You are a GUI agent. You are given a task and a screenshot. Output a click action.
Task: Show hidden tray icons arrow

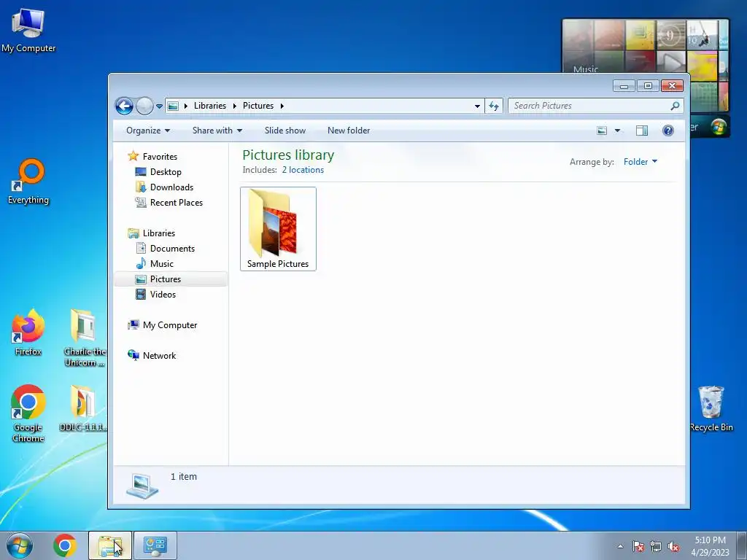tap(620, 546)
